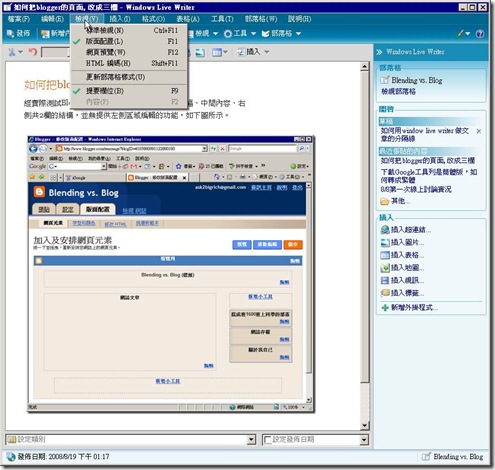Click the Insert video (插入視訊) sidebar item
Image resolution: width=495 pixels, height=470 pixels.
point(402,280)
